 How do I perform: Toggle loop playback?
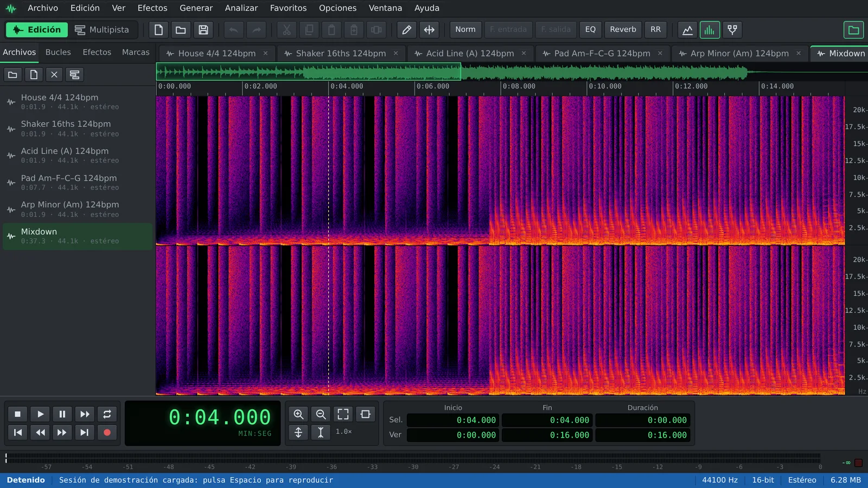tap(107, 414)
